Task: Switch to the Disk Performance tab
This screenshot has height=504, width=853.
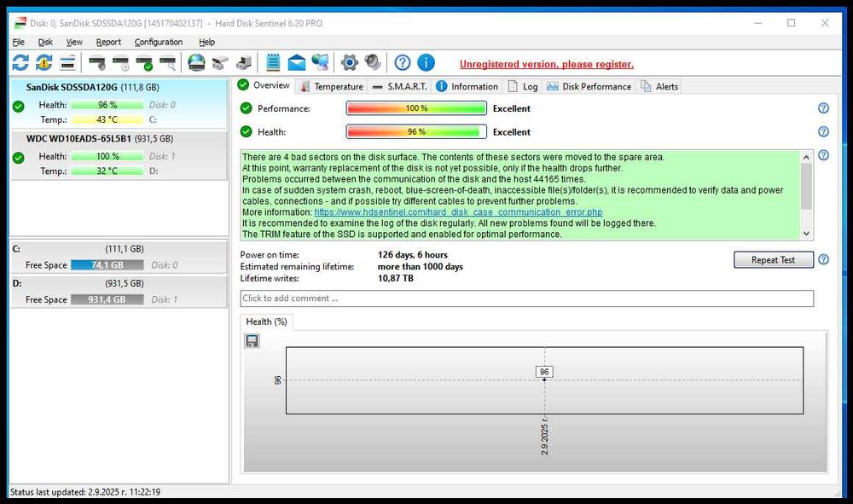Action: 589,86
